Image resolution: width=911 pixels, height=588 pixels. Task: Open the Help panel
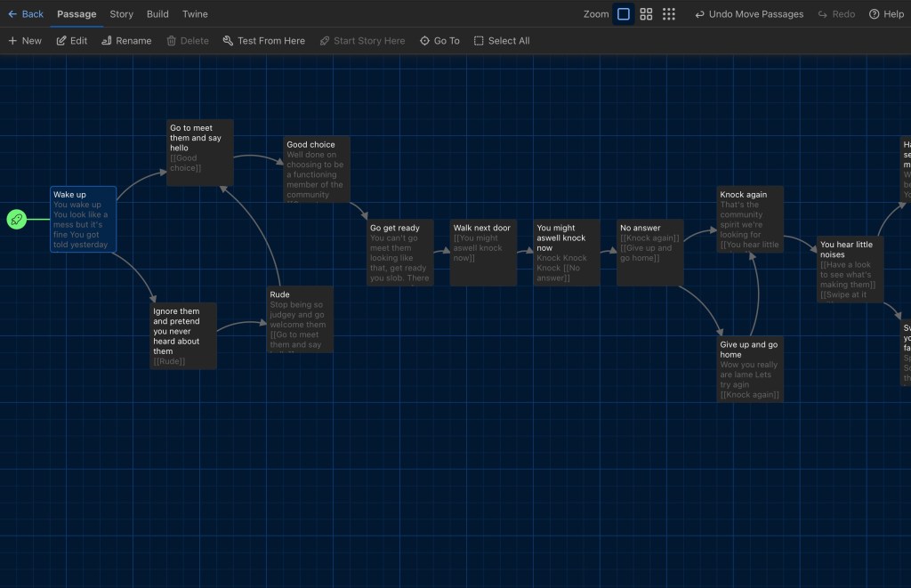click(886, 14)
